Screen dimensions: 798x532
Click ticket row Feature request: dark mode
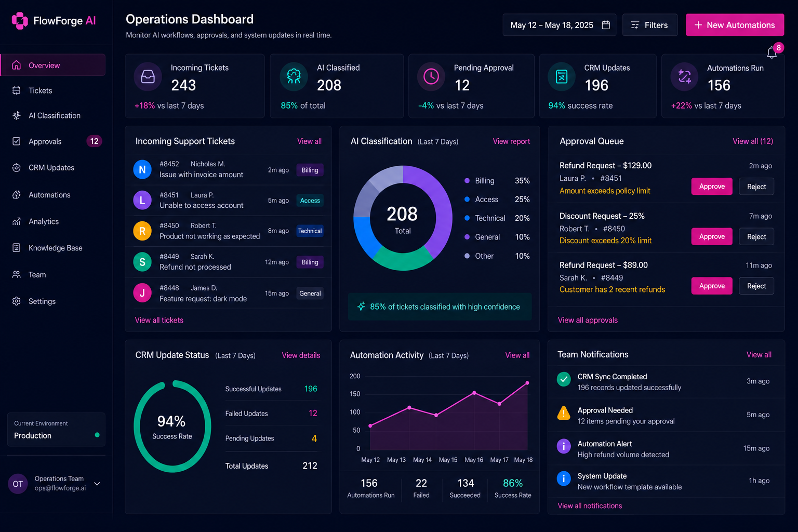[x=229, y=293]
